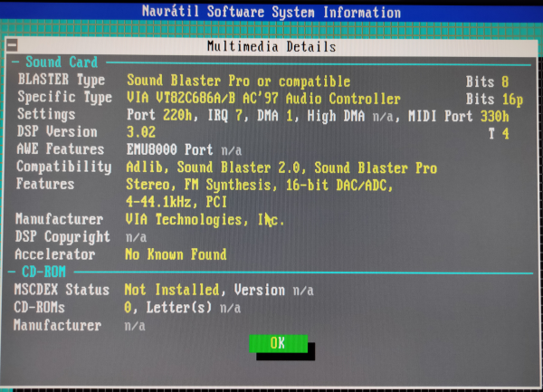Click the 'No Known Found' value

pyautogui.click(x=176, y=254)
